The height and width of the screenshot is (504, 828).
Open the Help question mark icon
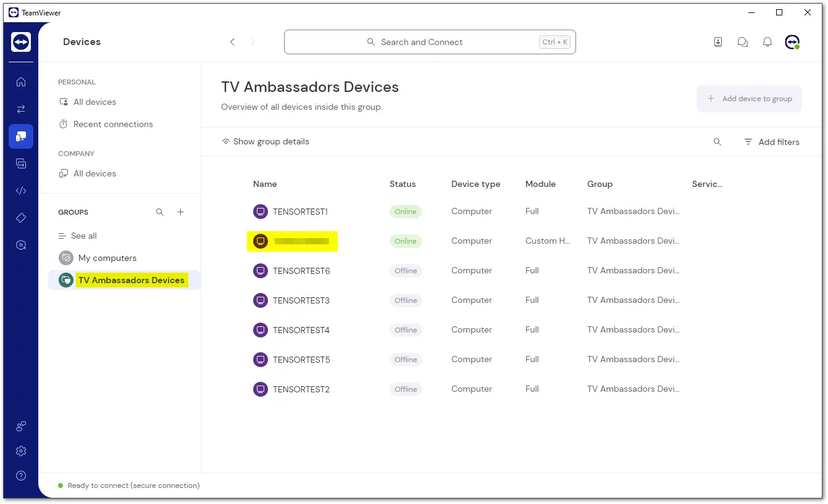click(x=21, y=476)
